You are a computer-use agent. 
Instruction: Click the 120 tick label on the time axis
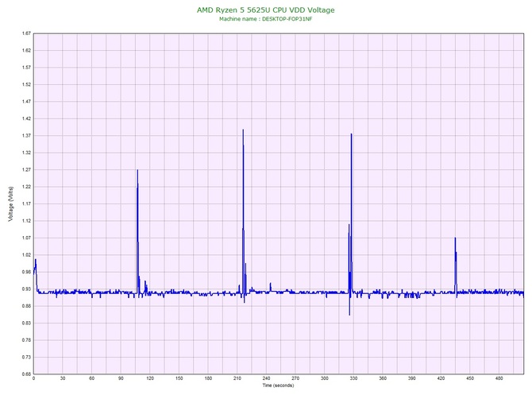[150, 378]
